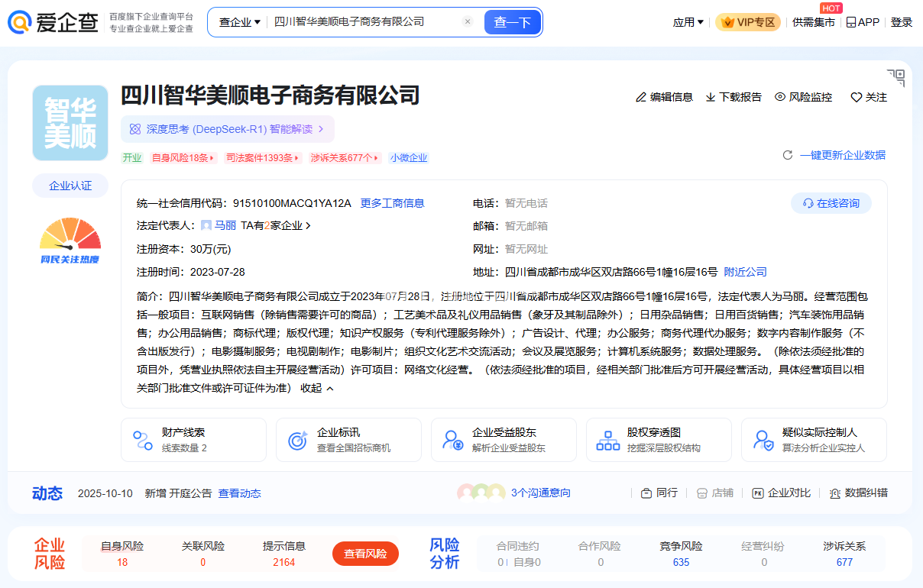Open the 查企业 search type dropdown
923x588 pixels.
tap(239, 22)
